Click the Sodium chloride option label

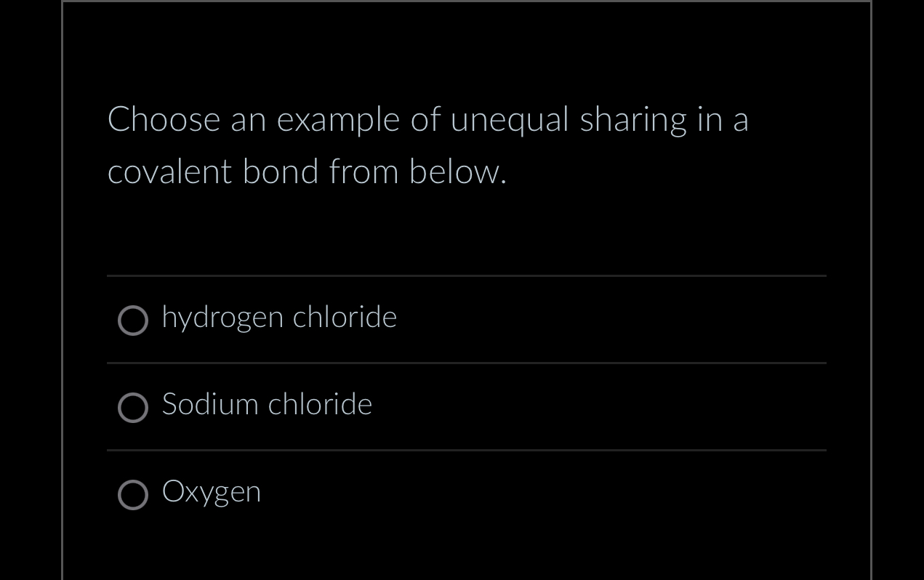pyautogui.click(x=266, y=405)
